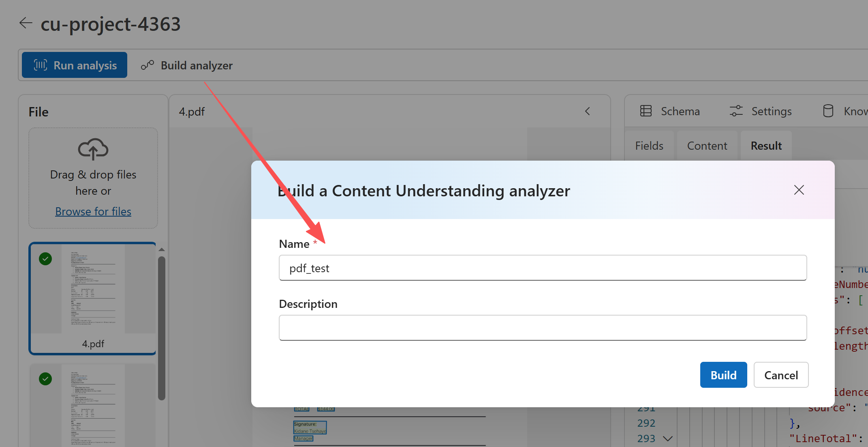The image size is (868, 447).
Task: Close the Build analyzer dialog
Action: point(799,190)
